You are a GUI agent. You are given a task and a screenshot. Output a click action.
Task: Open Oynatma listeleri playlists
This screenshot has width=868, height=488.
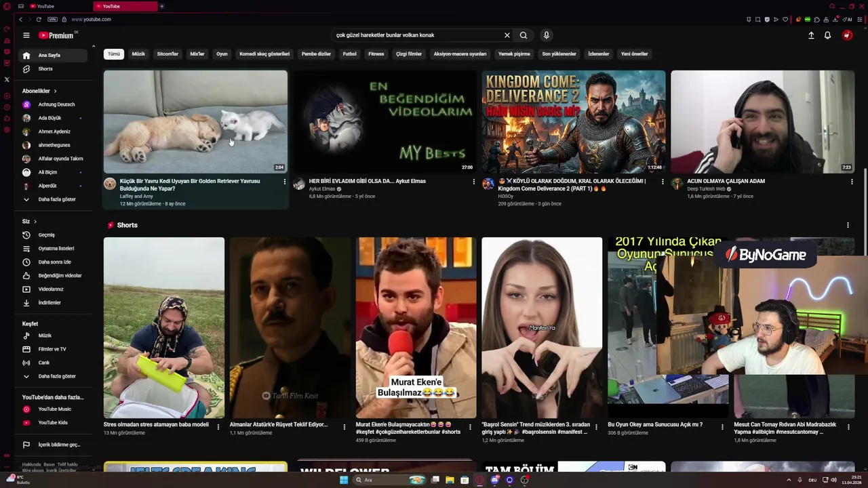tap(54, 248)
